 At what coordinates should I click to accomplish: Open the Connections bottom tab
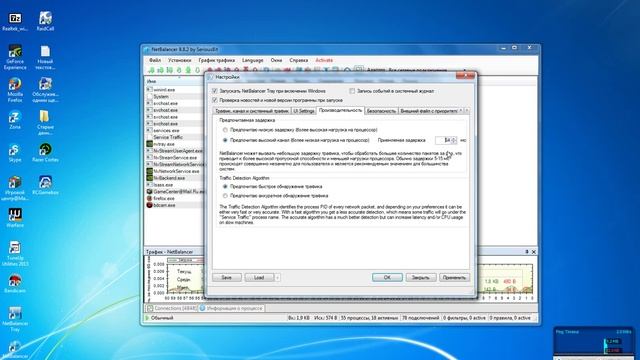coord(171,308)
